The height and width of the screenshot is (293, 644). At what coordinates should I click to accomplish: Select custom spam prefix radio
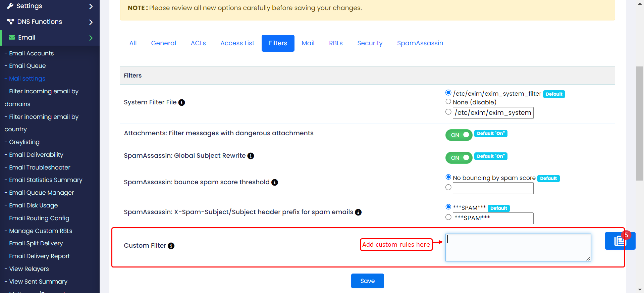click(x=448, y=217)
